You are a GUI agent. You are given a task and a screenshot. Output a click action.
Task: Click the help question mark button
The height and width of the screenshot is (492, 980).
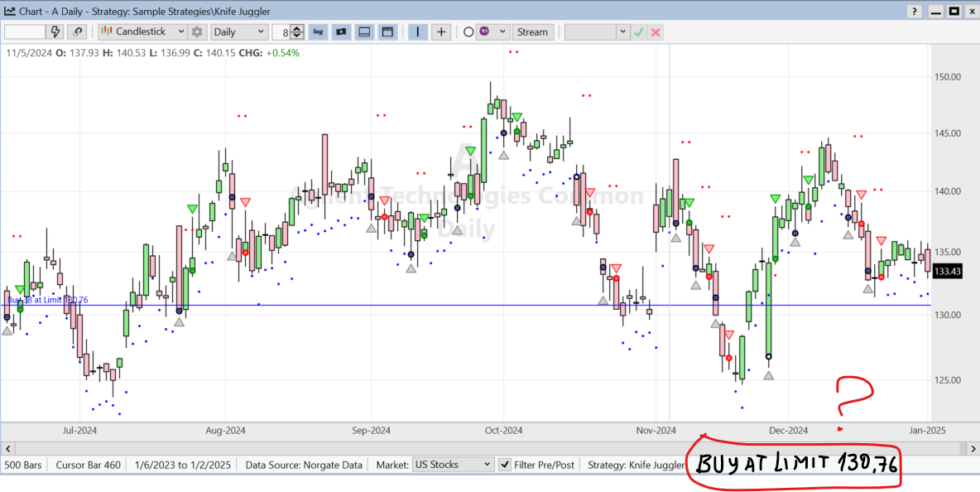click(915, 12)
